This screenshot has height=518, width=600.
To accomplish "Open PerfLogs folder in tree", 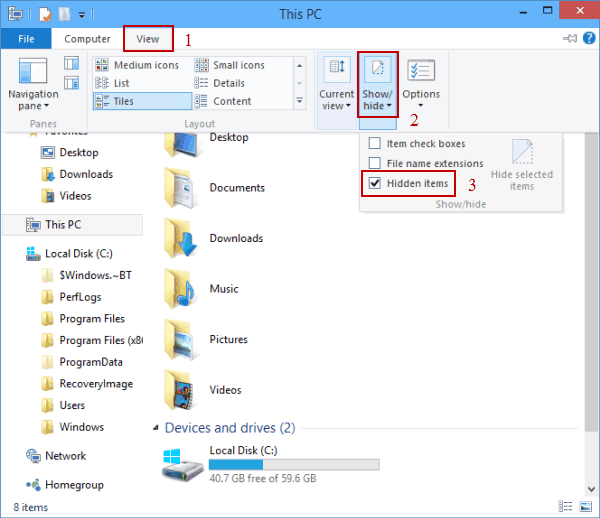I will pos(71,297).
